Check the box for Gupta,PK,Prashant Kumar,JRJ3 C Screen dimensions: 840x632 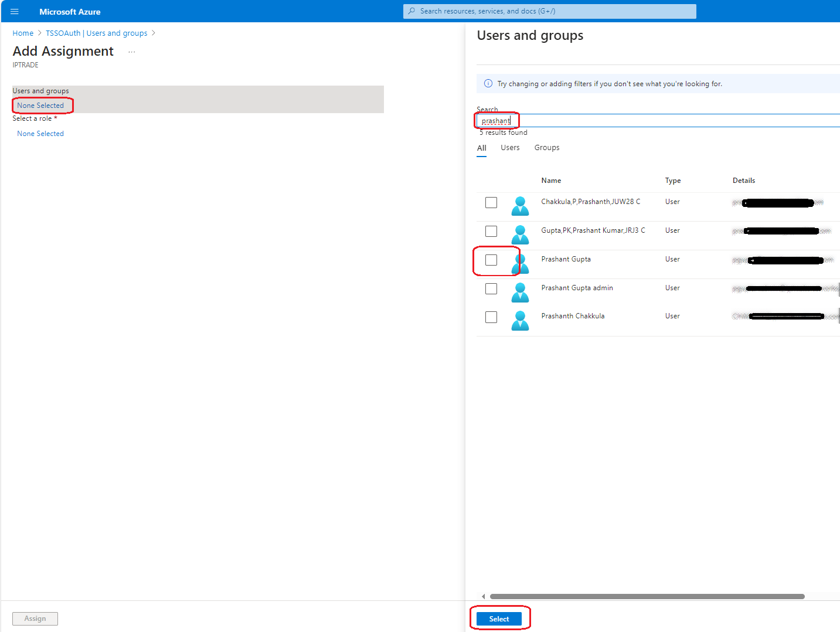491,231
